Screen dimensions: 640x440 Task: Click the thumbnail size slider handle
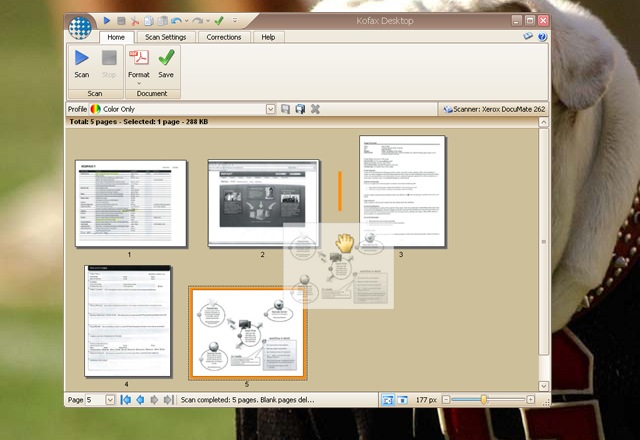coord(484,400)
